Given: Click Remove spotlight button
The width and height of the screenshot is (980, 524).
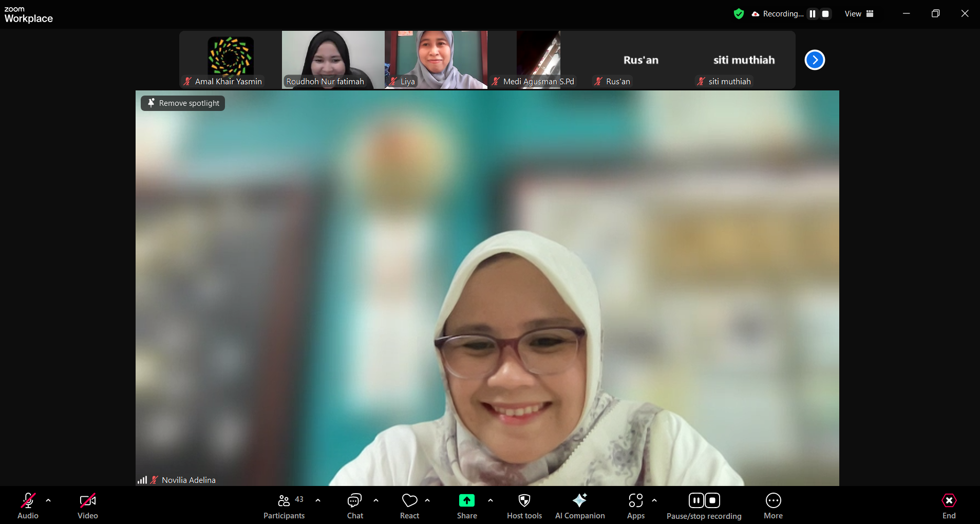Looking at the screenshot, I should click(x=183, y=103).
